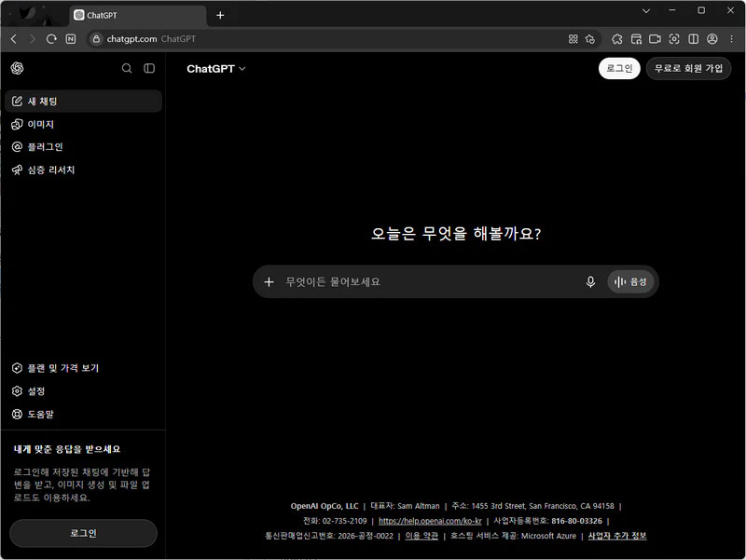Click the Microsoft Azure hosting text
746x560 pixels.
(x=548, y=536)
